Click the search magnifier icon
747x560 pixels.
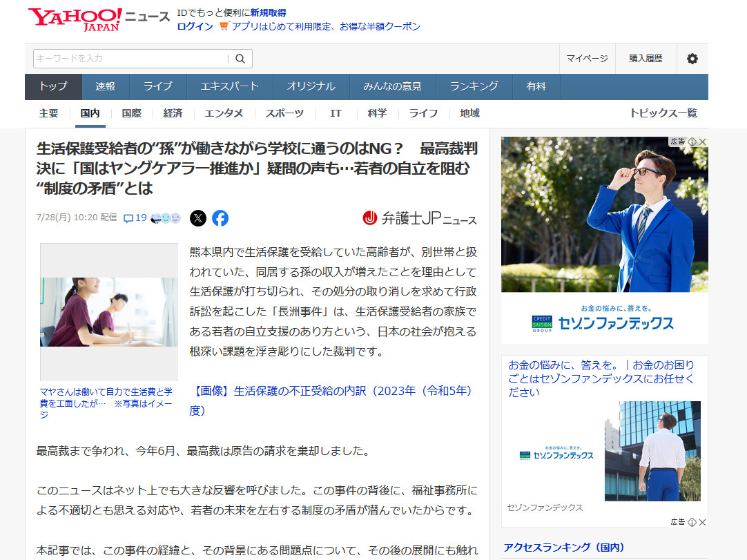coord(240,59)
